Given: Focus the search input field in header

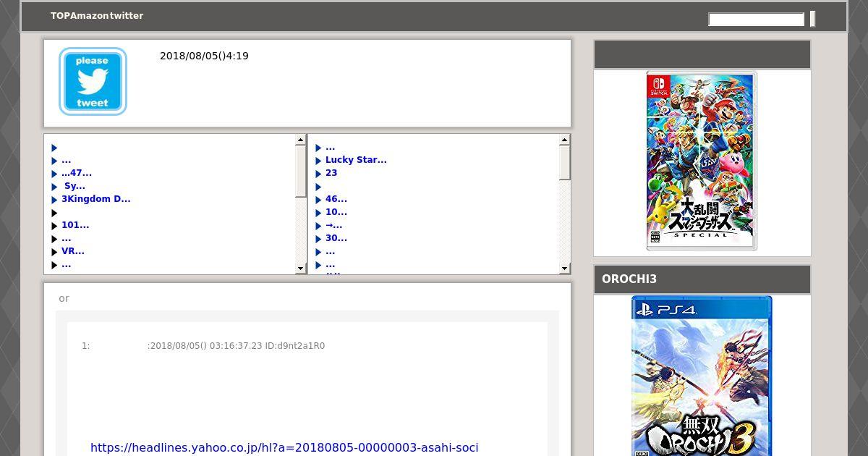Looking at the screenshot, I should click(756, 20).
